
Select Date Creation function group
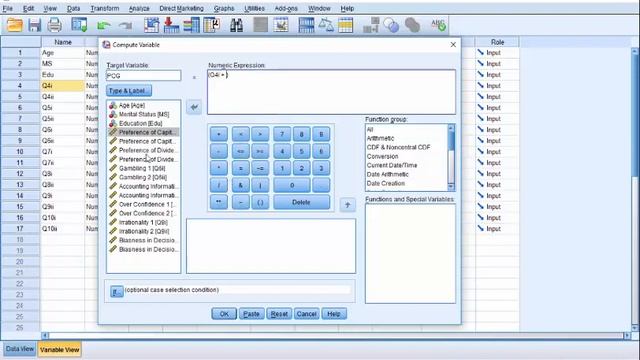[x=386, y=183]
